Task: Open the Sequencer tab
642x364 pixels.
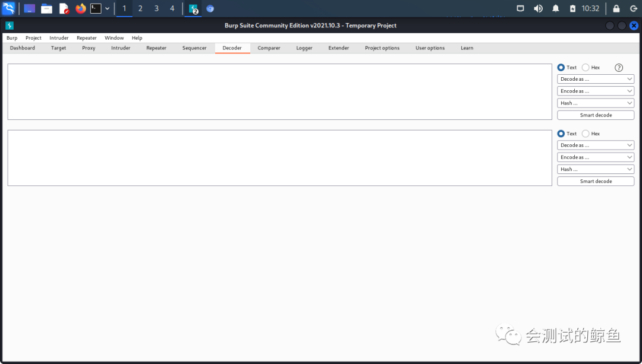Action: 194,48
